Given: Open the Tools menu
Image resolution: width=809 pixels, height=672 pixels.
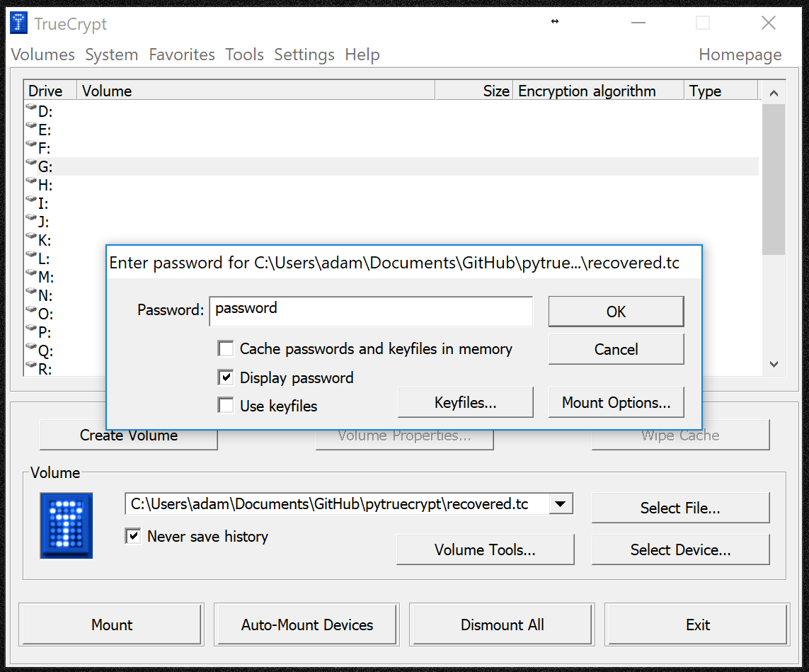Looking at the screenshot, I should (x=245, y=55).
